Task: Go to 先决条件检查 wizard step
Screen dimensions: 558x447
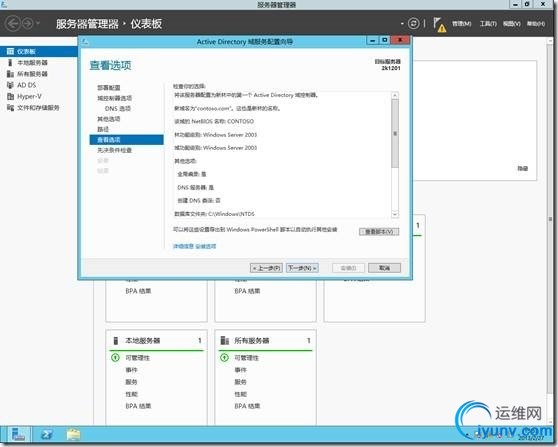Action: point(115,150)
